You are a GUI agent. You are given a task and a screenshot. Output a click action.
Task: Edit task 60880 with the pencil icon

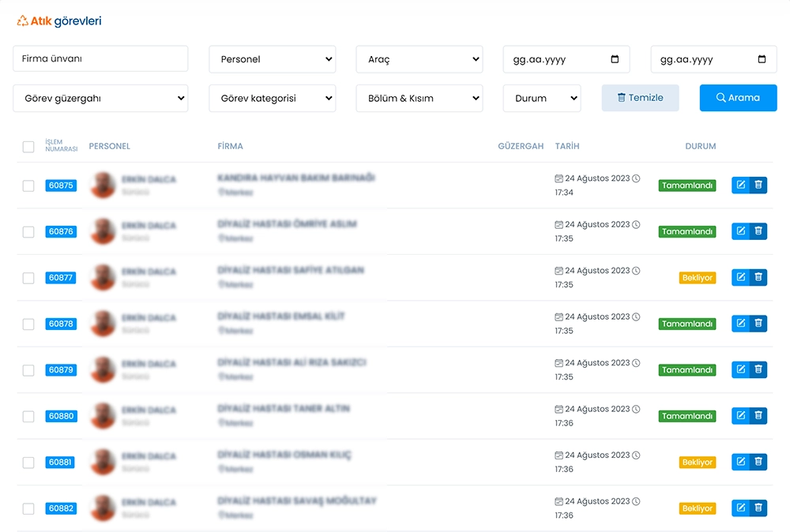point(740,416)
